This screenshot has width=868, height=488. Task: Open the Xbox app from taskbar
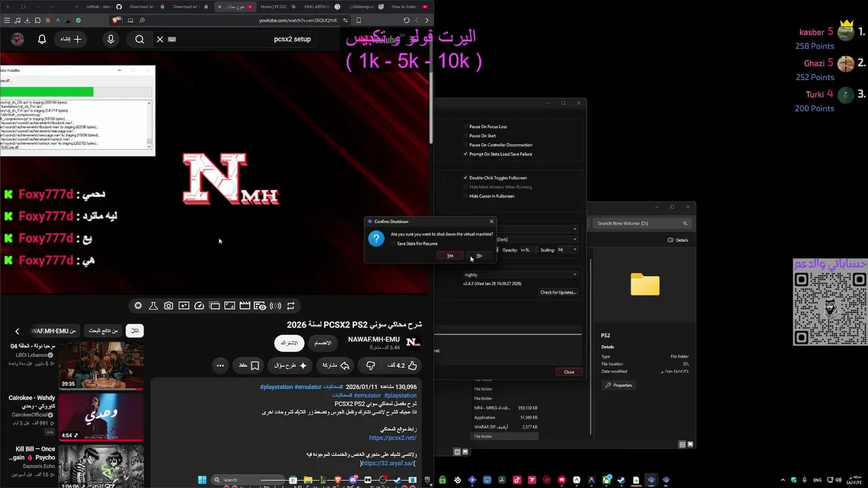(x=607, y=481)
